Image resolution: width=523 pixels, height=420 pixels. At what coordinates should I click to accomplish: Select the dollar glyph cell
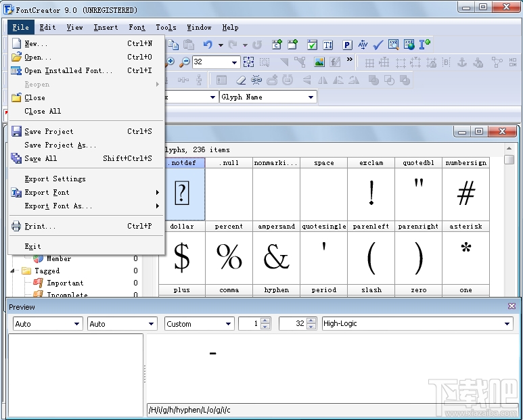click(x=182, y=253)
